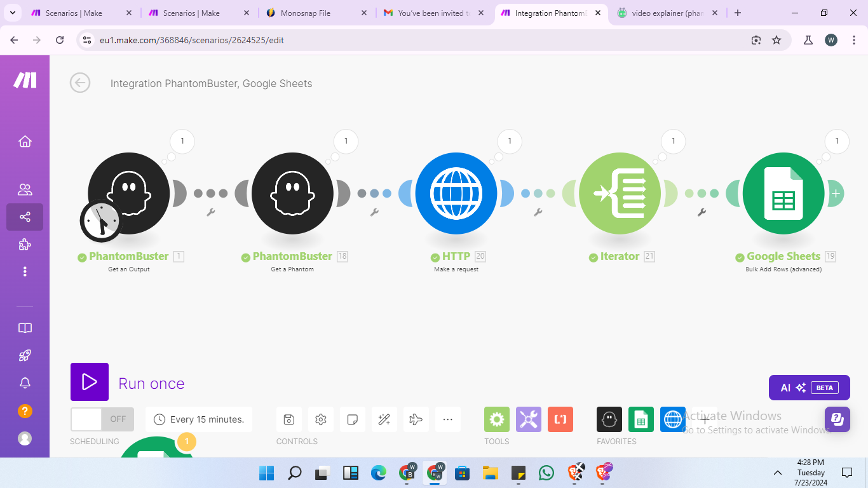
Task: Open the More three-dots sidebar menu
Action: pos(25,272)
